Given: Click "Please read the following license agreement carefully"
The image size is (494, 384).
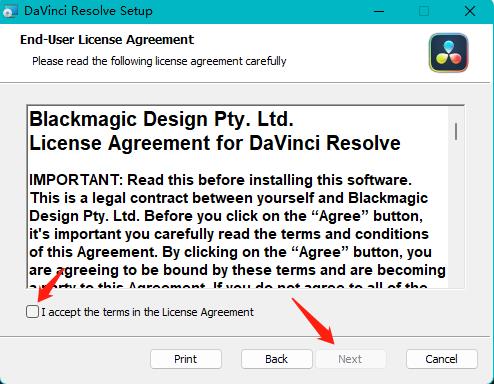Looking at the screenshot, I should 159,61.
